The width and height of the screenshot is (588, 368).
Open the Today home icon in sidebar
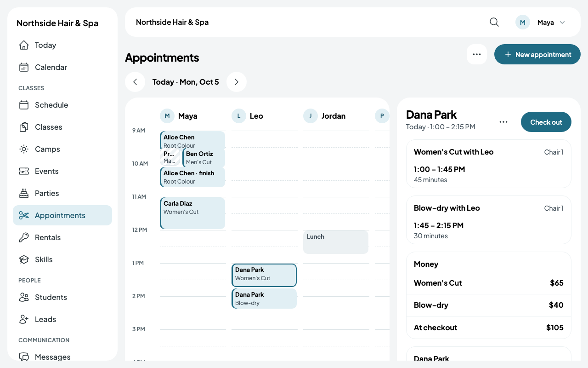click(24, 45)
